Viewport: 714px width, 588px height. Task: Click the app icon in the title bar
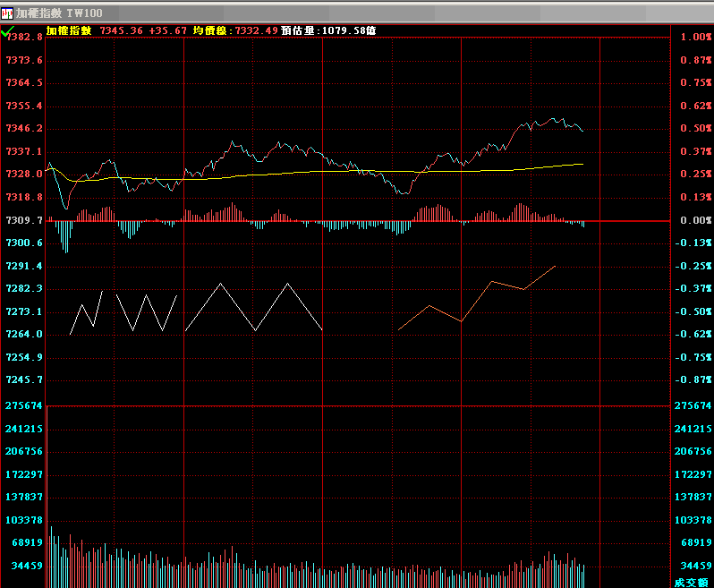[x=7, y=13]
